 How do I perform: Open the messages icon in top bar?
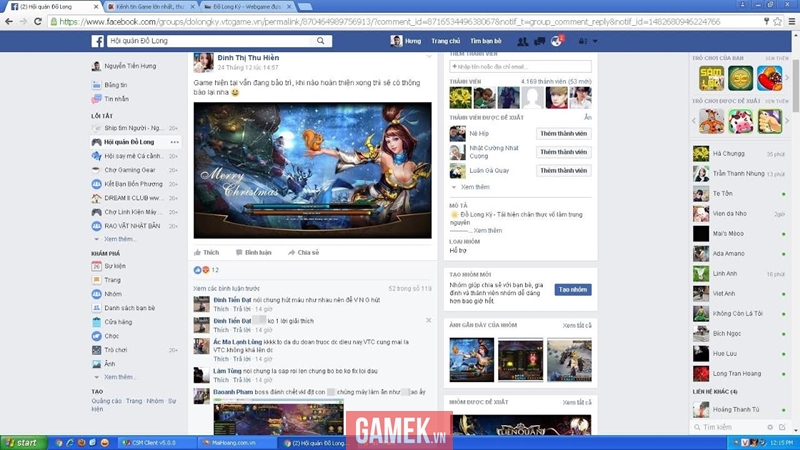click(x=539, y=41)
